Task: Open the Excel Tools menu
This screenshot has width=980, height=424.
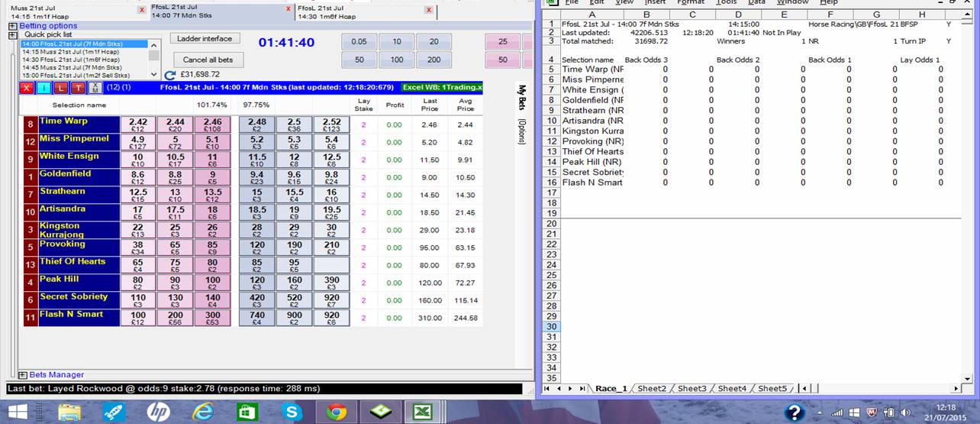Action: tap(727, 2)
